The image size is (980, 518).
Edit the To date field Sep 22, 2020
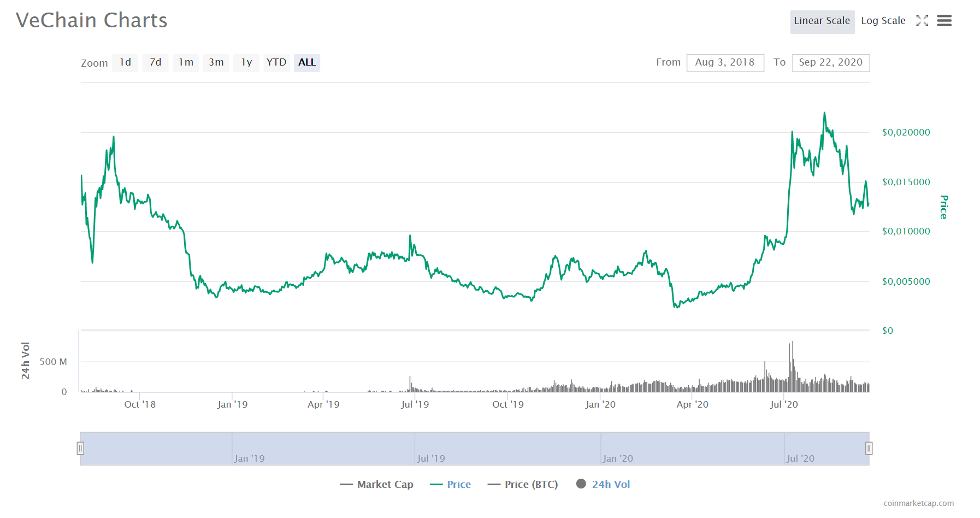[x=831, y=62]
